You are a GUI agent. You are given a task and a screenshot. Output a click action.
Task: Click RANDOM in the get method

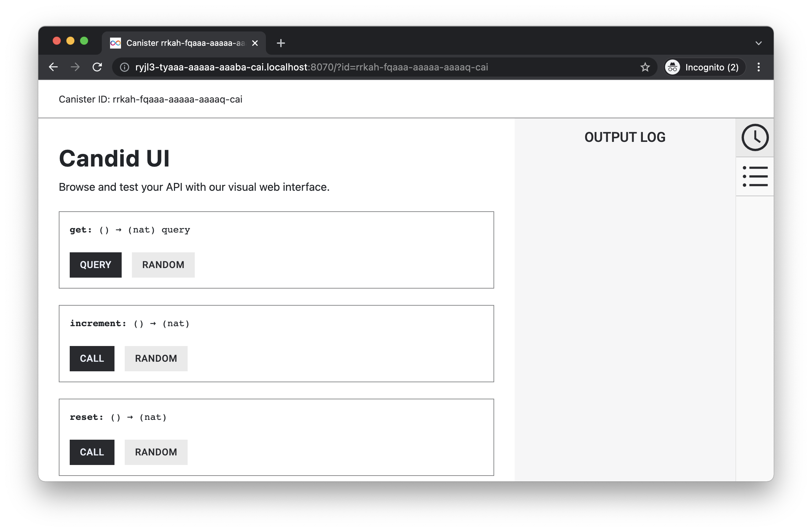click(163, 265)
